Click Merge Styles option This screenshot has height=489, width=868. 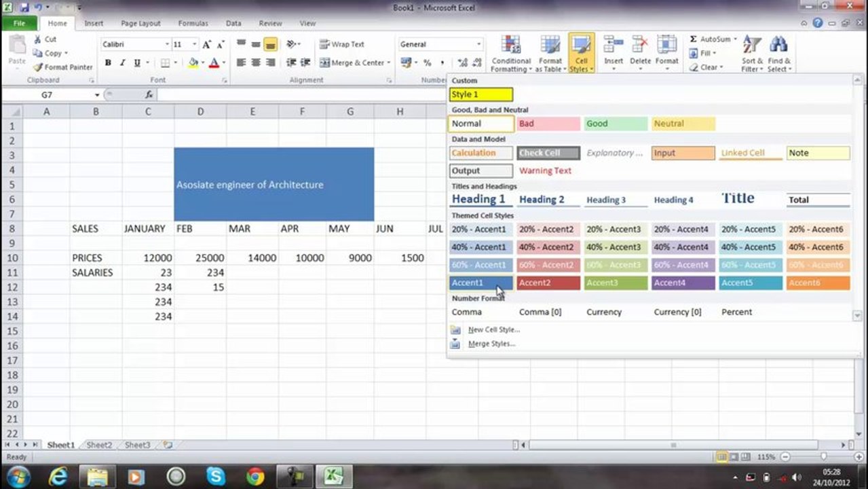point(491,344)
